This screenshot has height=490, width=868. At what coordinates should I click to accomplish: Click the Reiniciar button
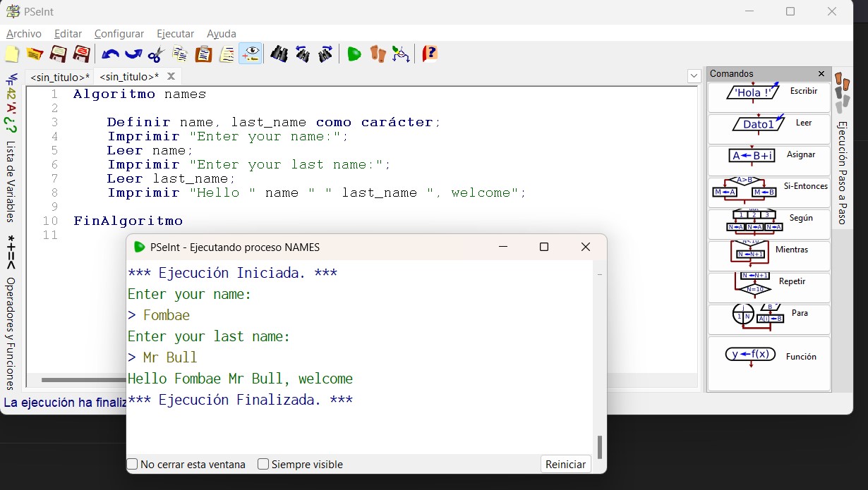click(566, 464)
